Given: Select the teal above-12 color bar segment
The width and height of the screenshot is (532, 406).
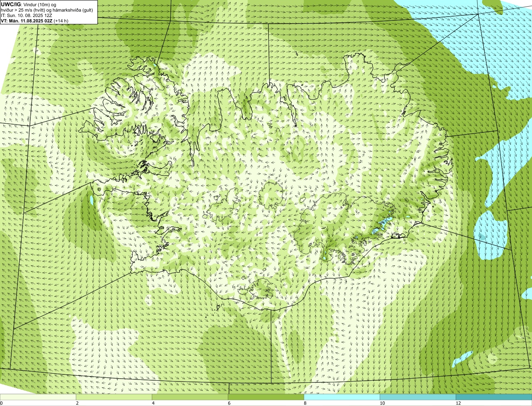Looking at the screenshot, I should pos(494,397).
